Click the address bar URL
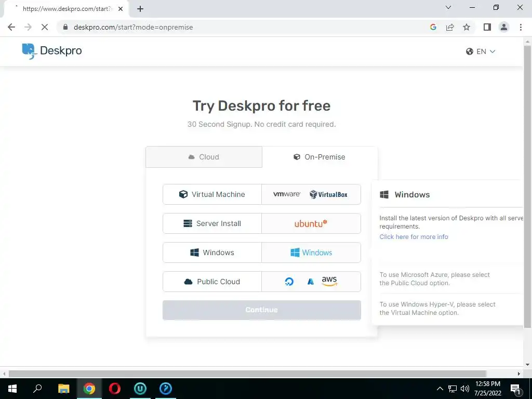Image resolution: width=532 pixels, height=399 pixels. (134, 27)
